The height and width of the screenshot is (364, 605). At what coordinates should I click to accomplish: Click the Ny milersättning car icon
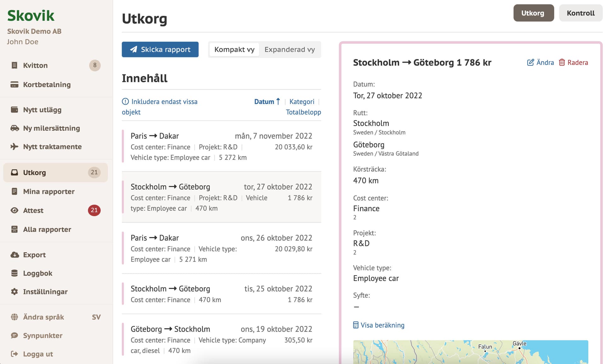click(x=14, y=128)
